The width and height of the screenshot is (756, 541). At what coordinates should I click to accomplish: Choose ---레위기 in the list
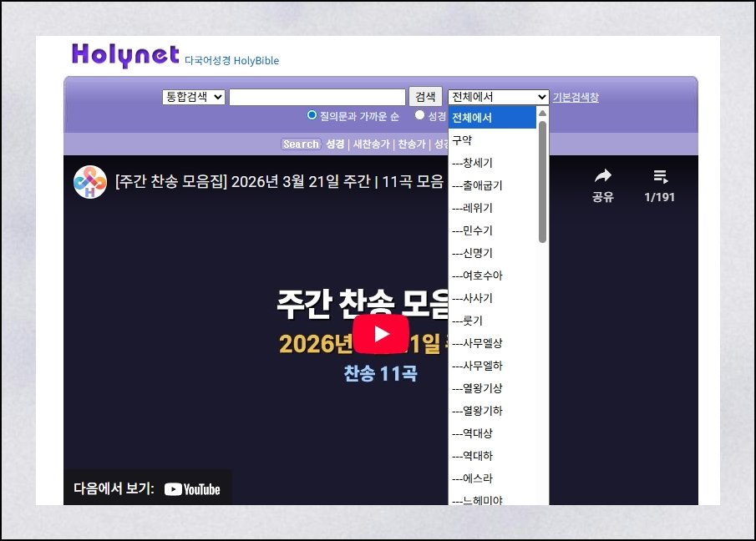[x=492, y=208]
